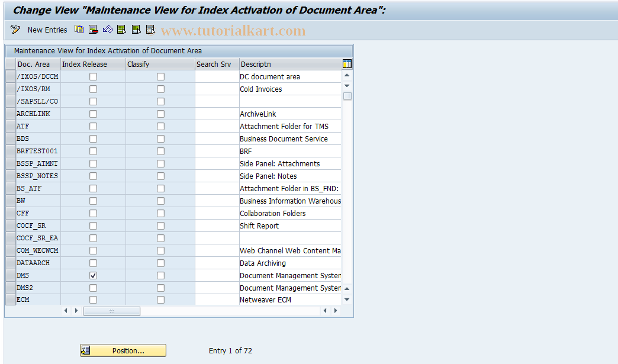Image resolution: width=618 pixels, height=364 pixels.
Task: Select row selector for BSSP_NOTES
Action: click(x=11, y=176)
